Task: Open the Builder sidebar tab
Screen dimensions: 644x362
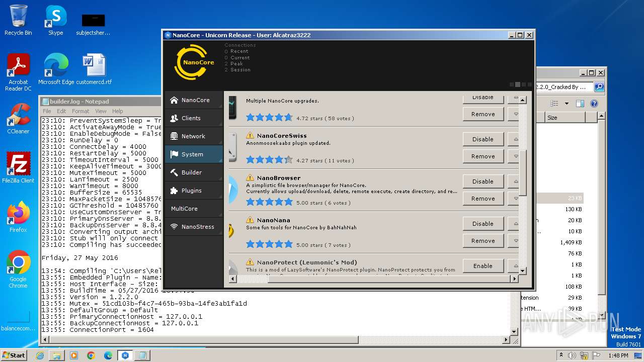Action: pos(194,172)
